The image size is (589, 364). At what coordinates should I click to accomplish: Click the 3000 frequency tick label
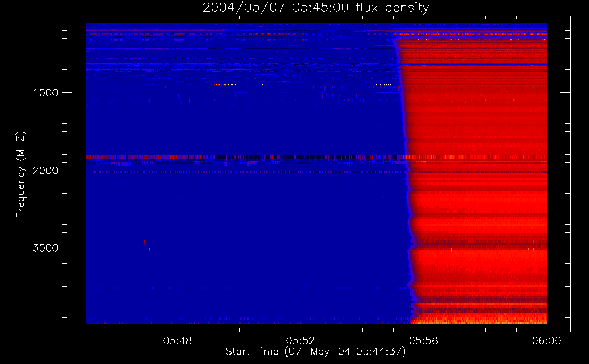(x=46, y=248)
